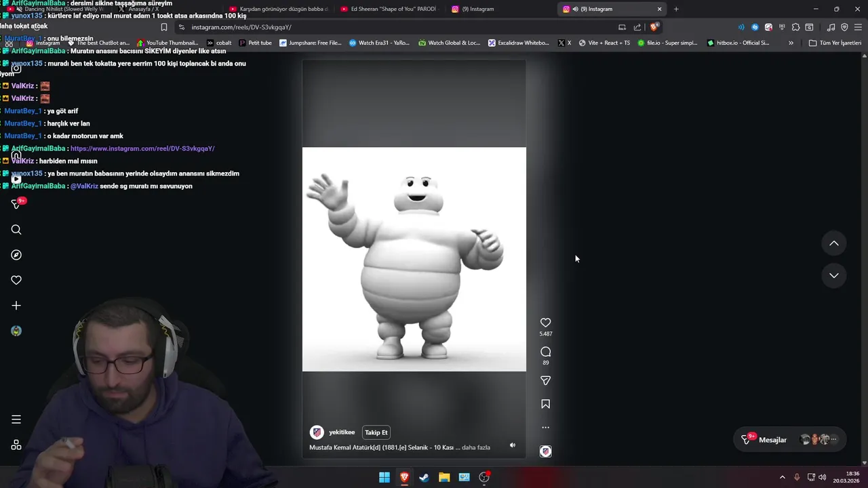Like the reel with the heart icon

click(x=545, y=323)
